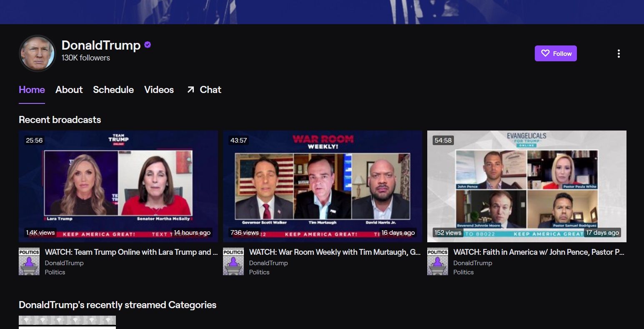Click the DonaldTrump channel name heading
The image size is (644, 329).
tap(101, 45)
